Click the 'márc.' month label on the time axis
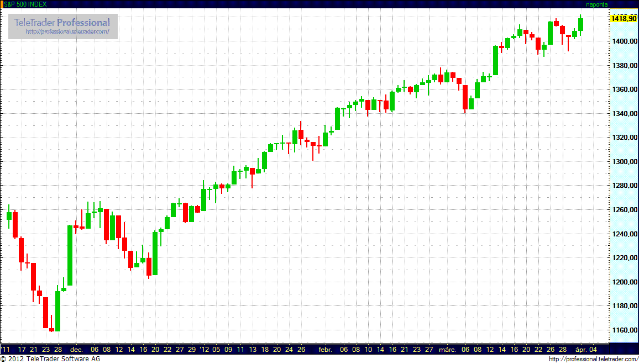Image resolution: width=639 pixels, height=364 pixels. point(447,350)
